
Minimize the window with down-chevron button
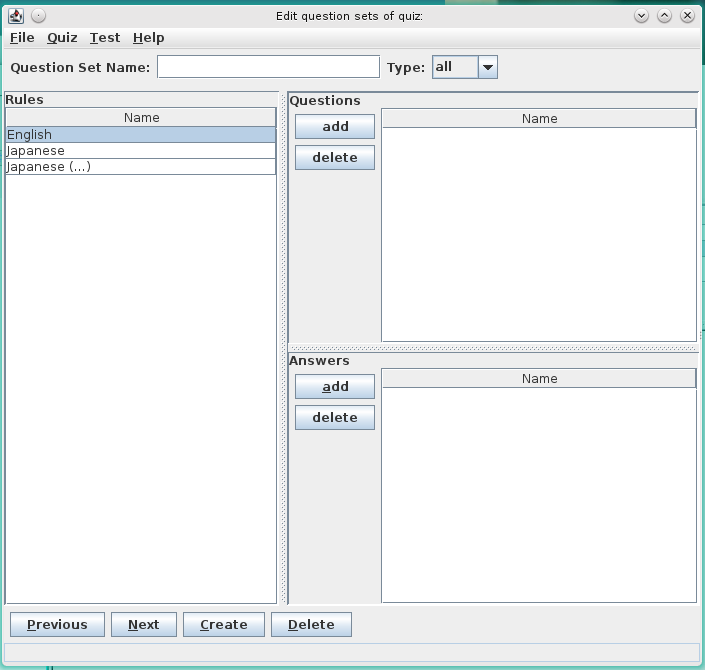click(x=642, y=16)
